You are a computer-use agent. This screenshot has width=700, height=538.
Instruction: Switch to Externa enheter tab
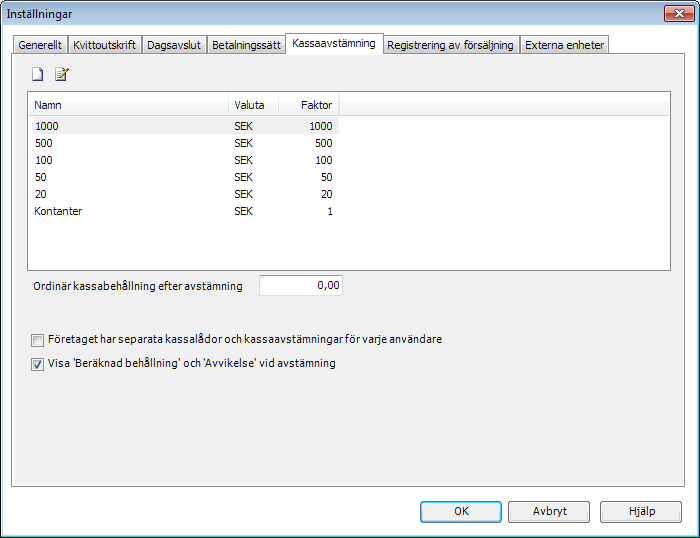[x=564, y=45]
